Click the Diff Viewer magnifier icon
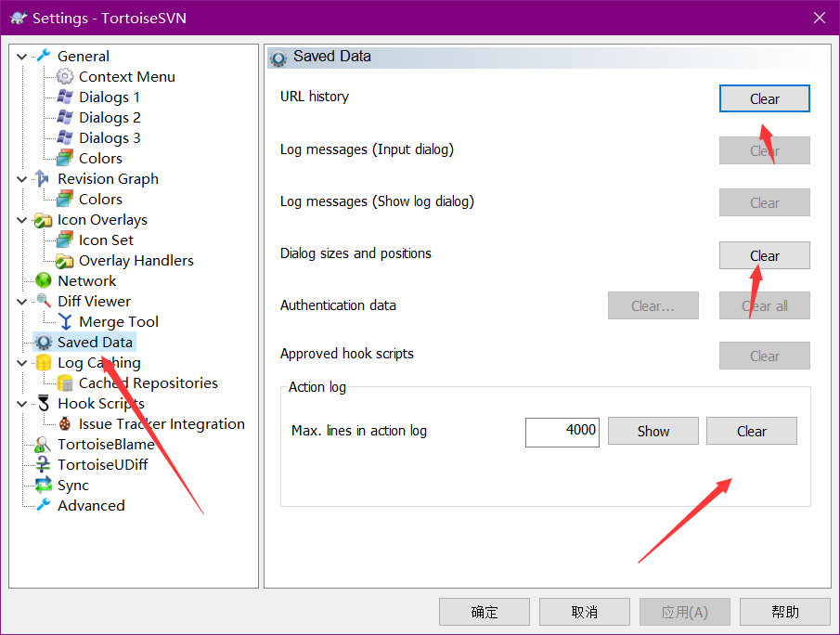Image resolution: width=840 pixels, height=635 pixels. 44,301
